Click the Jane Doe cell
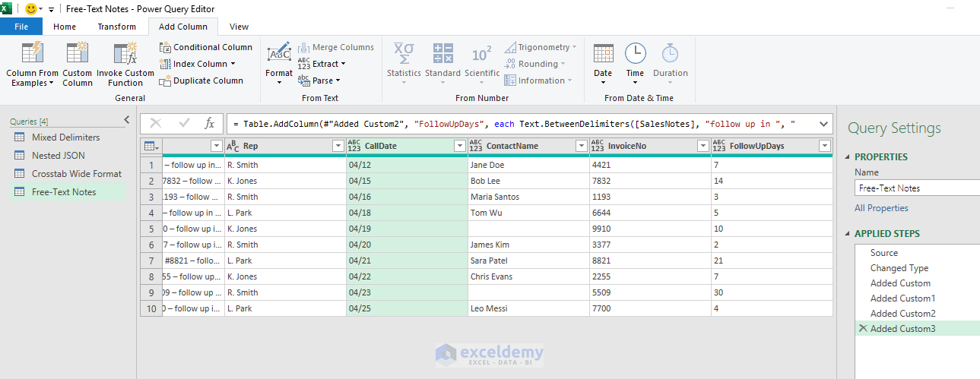Image resolution: width=980 pixels, height=379 pixels. click(528, 165)
